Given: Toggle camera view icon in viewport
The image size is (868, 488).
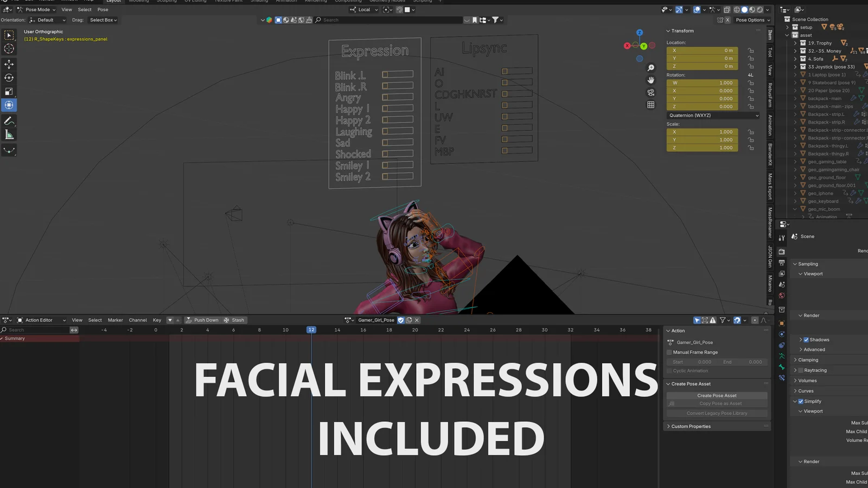Looking at the screenshot, I should coord(650,93).
